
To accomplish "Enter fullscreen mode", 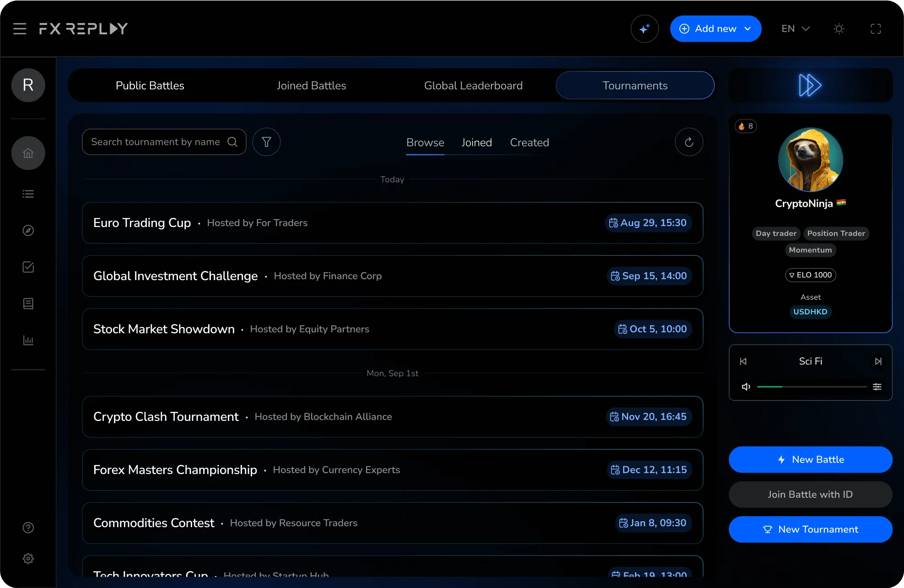I will [875, 29].
